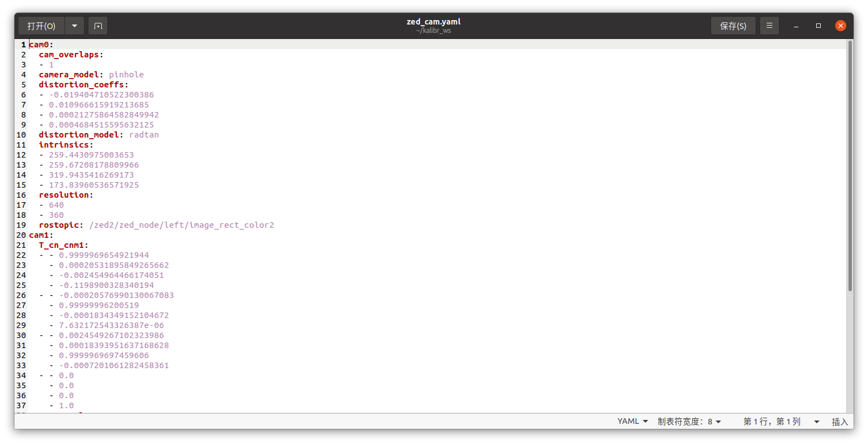Click value 0.00018393951637168628
This screenshot has width=868, height=445.
[114, 345]
